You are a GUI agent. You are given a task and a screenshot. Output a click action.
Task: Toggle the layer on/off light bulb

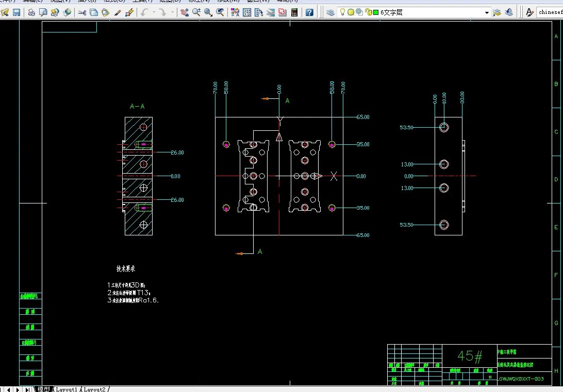(342, 12)
